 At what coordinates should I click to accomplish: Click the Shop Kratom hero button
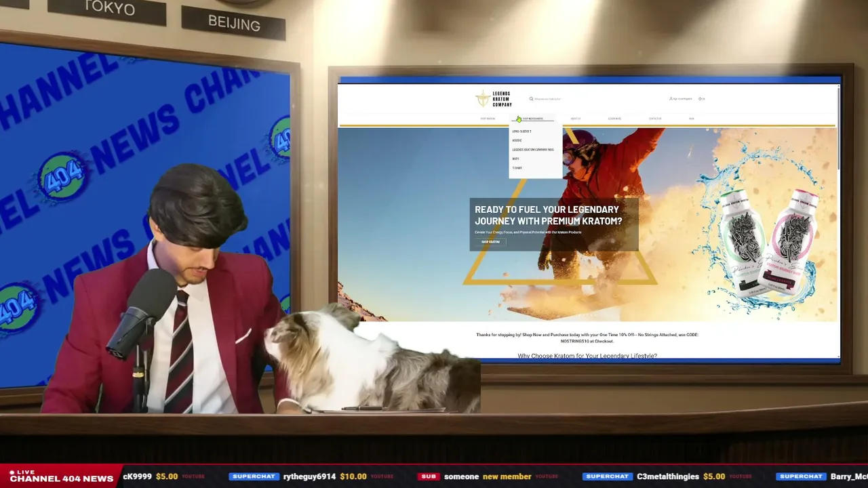(x=490, y=242)
